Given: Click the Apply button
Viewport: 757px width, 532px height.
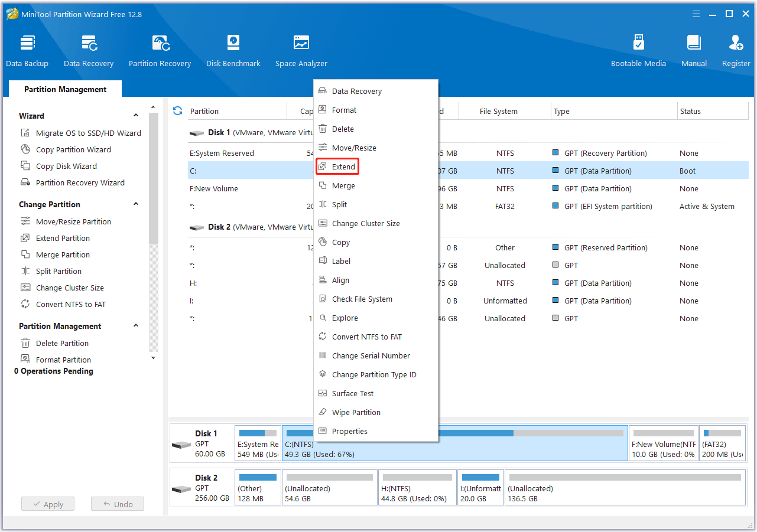Looking at the screenshot, I should point(47,504).
